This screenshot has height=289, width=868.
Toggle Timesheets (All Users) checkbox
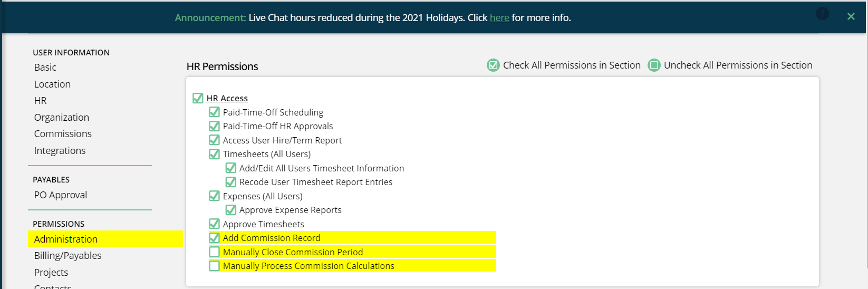click(214, 154)
